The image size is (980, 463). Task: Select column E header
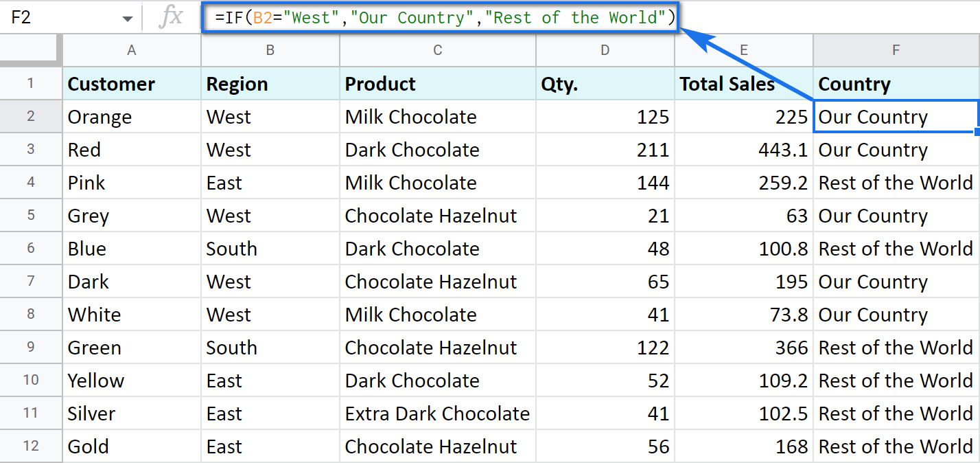744,50
